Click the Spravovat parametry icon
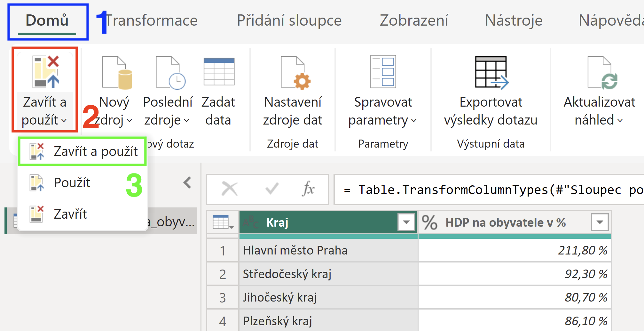This screenshot has width=644, height=331. [383, 71]
